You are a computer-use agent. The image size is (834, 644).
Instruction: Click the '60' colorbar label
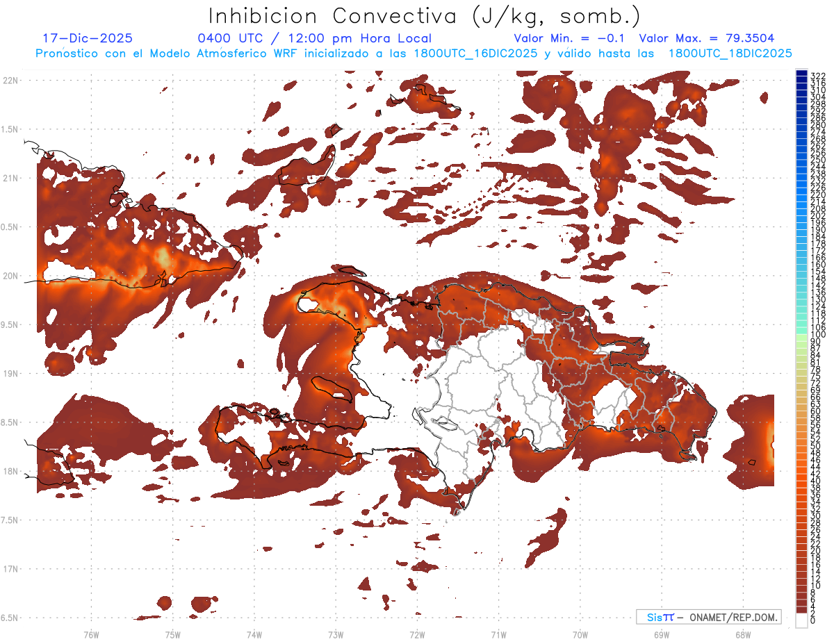click(x=815, y=411)
